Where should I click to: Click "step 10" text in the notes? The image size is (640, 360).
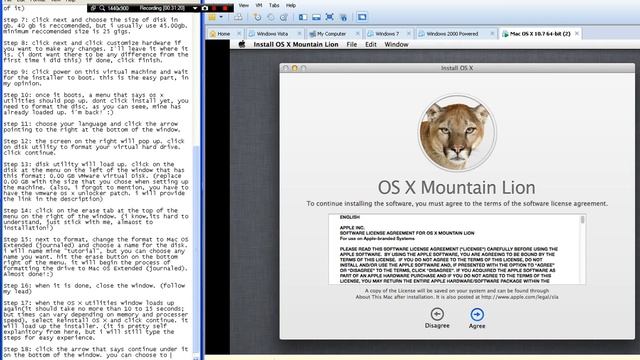[16, 95]
